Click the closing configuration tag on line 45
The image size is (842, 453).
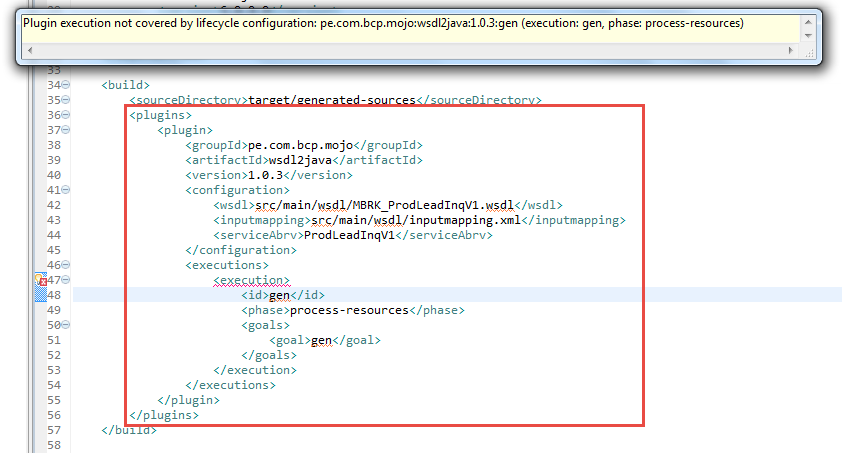pos(241,250)
